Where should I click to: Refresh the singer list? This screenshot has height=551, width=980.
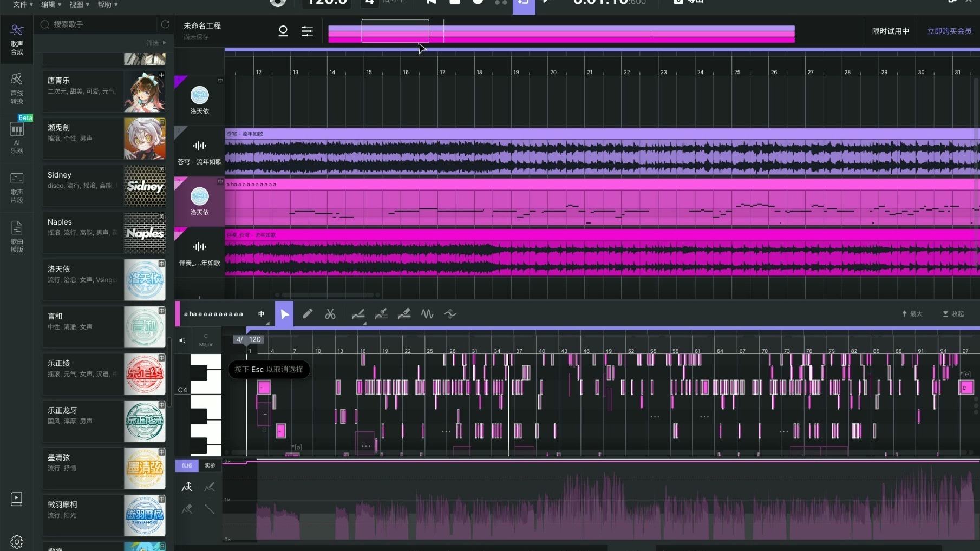click(x=165, y=24)
